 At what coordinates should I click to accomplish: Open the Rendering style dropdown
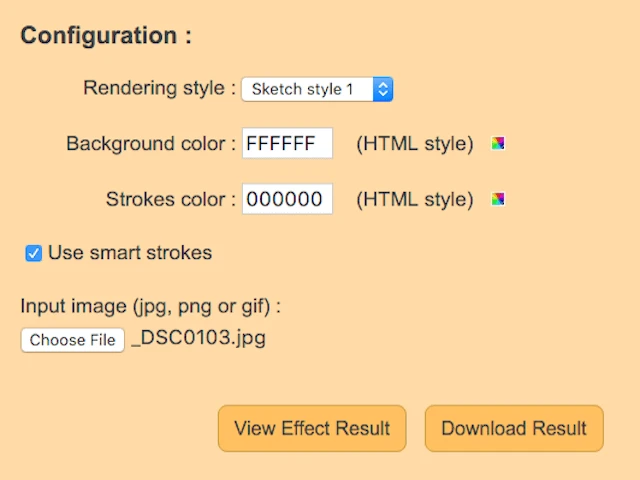pos(316,89)
